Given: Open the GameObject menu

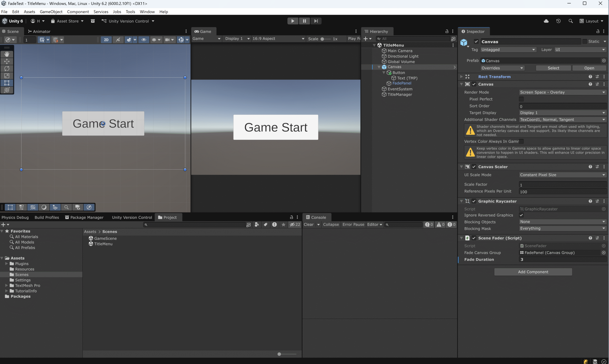Looking at the screenshot, I should [x=51, y=11].
